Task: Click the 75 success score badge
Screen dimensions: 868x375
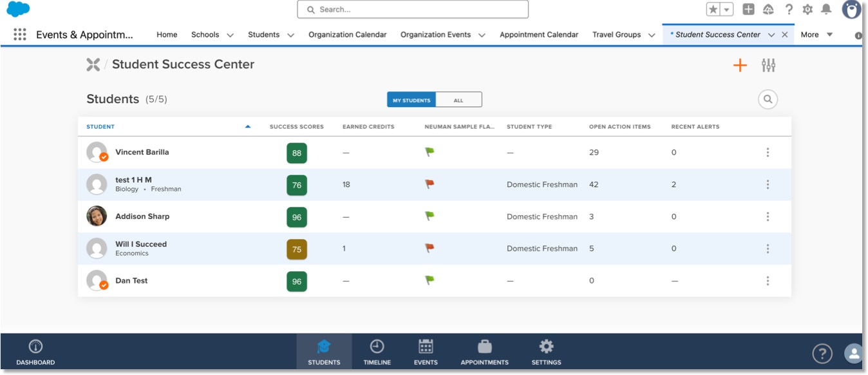Action: [x=297, y=249]
